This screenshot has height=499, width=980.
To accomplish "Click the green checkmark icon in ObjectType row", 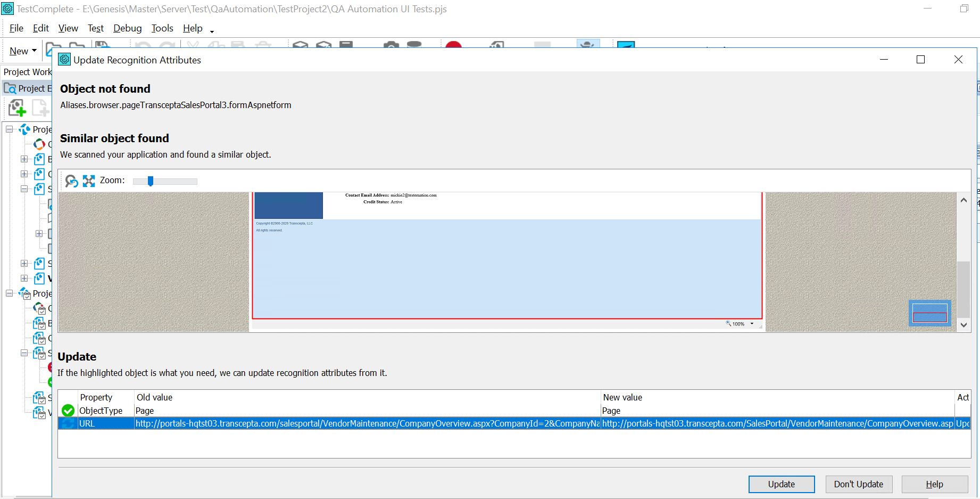I will coord(68,411).
